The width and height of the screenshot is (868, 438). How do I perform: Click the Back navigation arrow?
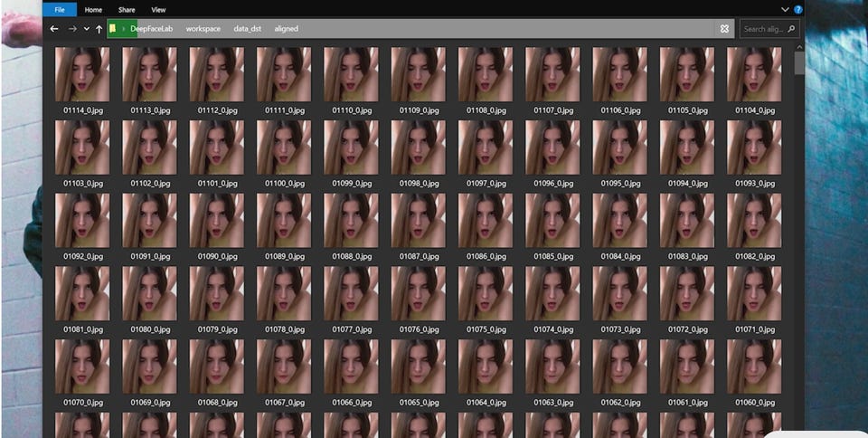[54, 29]
